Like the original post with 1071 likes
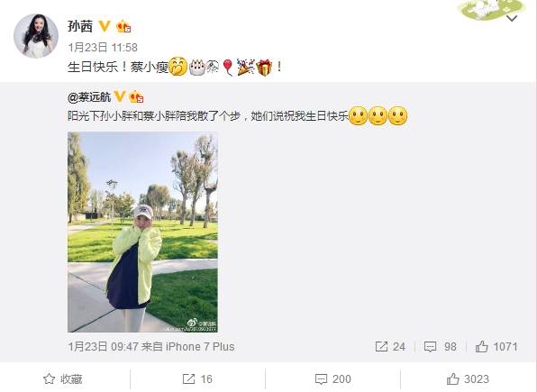 [x=496, y=347]
